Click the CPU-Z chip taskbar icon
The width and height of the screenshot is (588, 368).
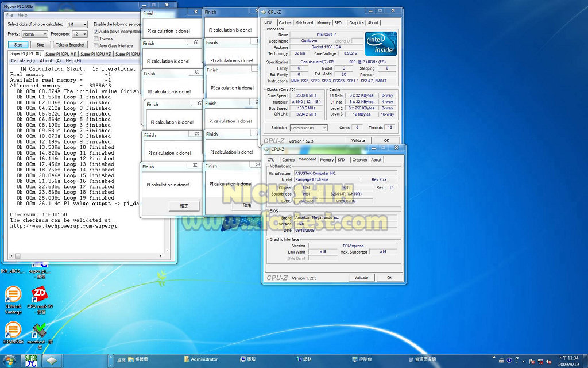tap(52, 361)
